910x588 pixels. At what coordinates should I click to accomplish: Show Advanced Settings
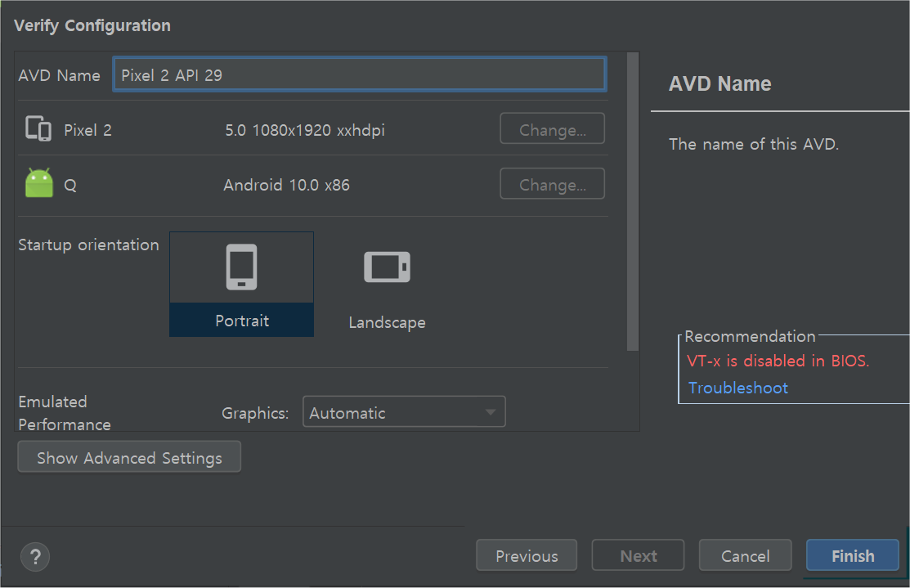tap(129, 457)
